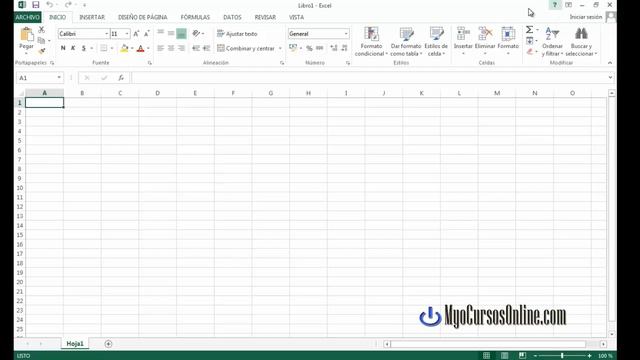Open Ordenar y filtrar dropdown
Viewport: 640px width, 360px height.
tap(552, 42)
